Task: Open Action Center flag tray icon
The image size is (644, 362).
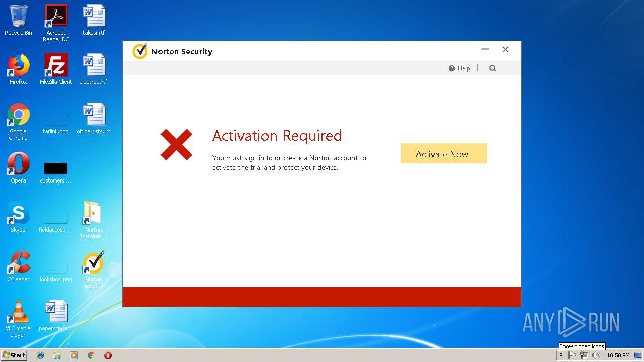Action: click(x=572, y=355)
